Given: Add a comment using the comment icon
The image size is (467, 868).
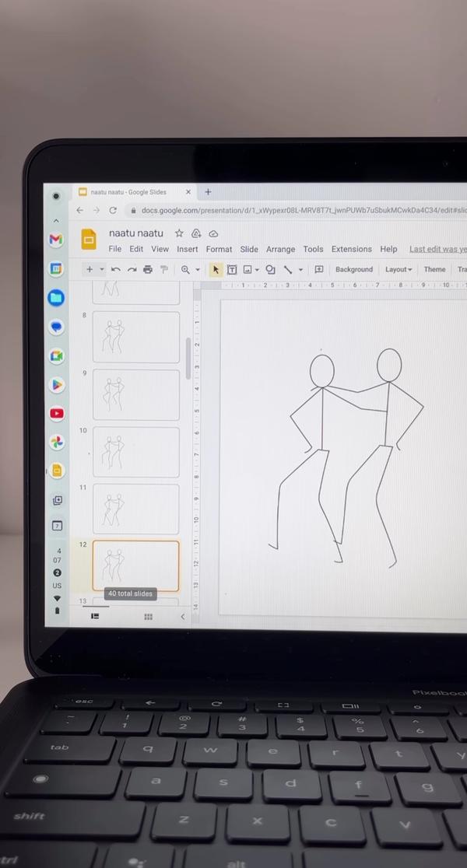Looking at the screenshot, I should tap(319, 269).
